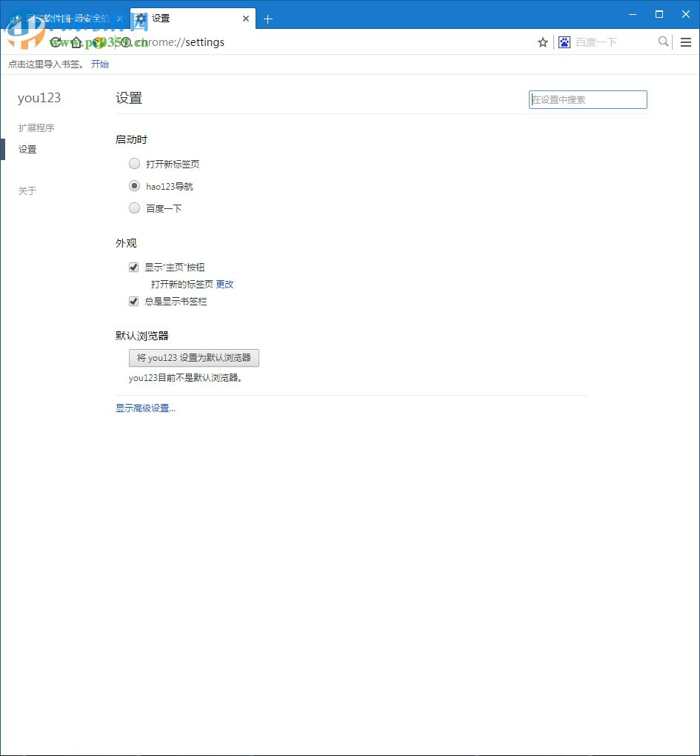
Task: Select the 打开新标签页 startup option
Action: pos(134,164)
